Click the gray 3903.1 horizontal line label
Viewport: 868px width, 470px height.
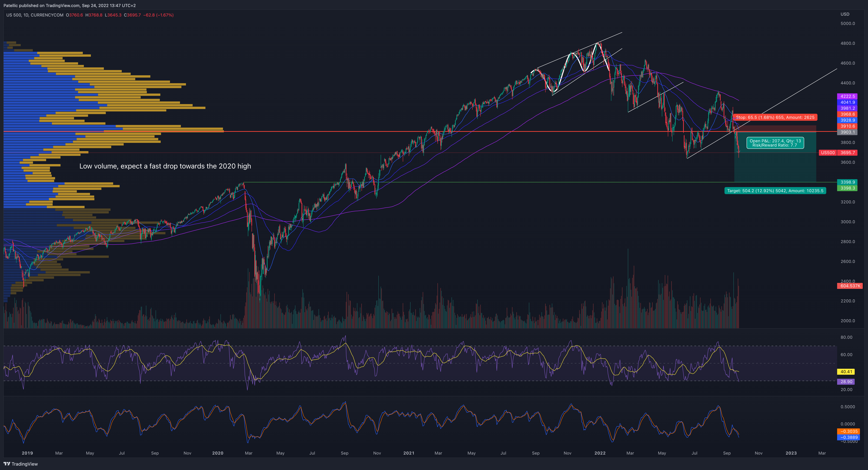847,132
